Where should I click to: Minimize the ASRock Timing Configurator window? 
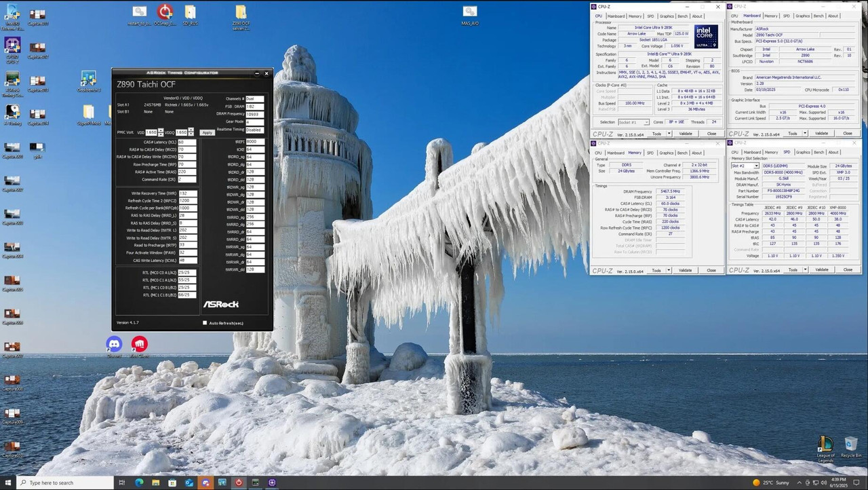[x=256, y=73]
